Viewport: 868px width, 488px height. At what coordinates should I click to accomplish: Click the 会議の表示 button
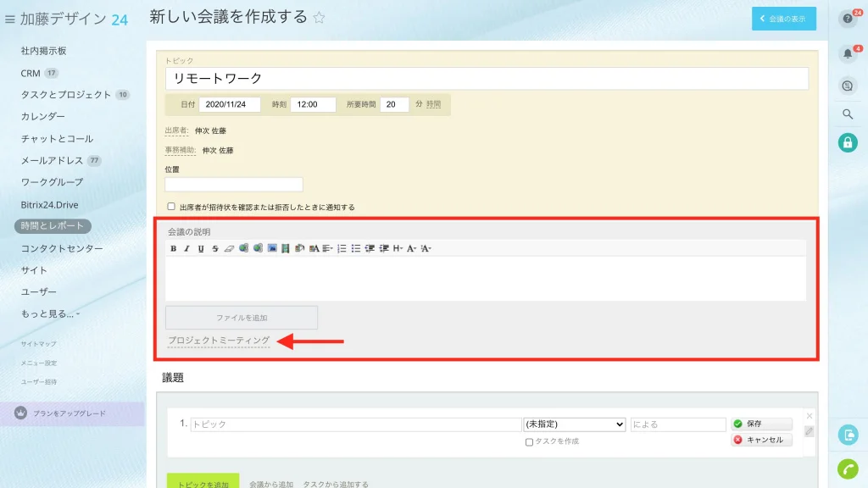click(784, 19)
